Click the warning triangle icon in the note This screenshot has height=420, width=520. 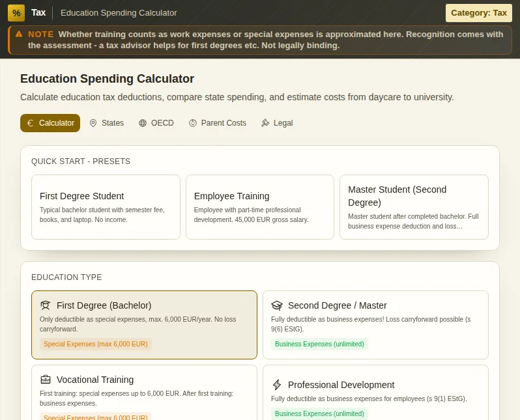tap(19, 34)
